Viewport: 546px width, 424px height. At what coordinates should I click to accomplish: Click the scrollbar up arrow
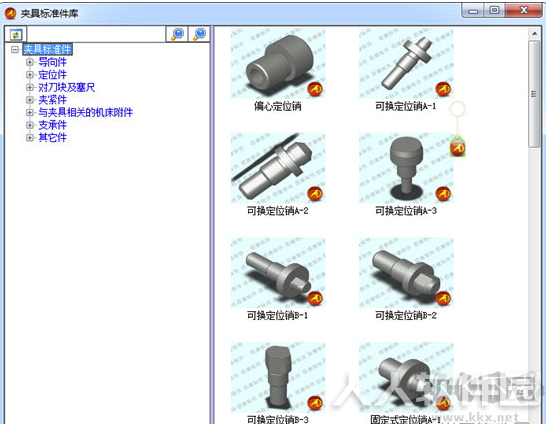coord(534,33)
